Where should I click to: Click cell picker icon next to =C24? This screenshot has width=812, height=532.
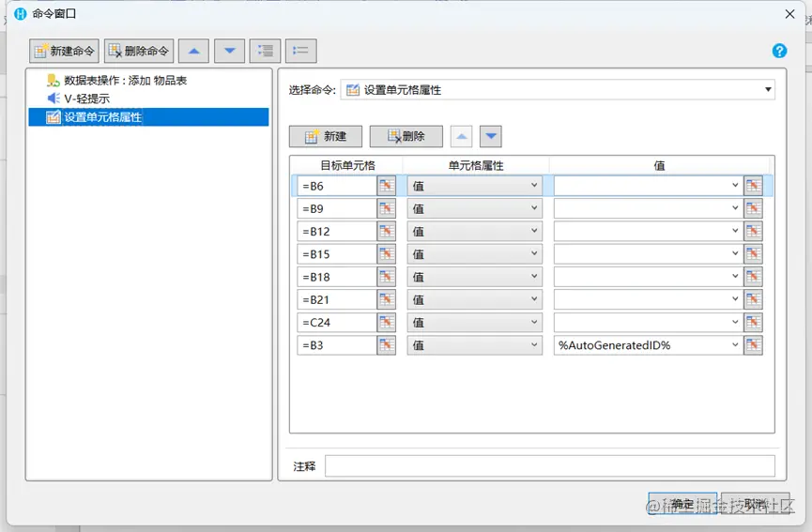pyautogui.click(x=387, y=323)
